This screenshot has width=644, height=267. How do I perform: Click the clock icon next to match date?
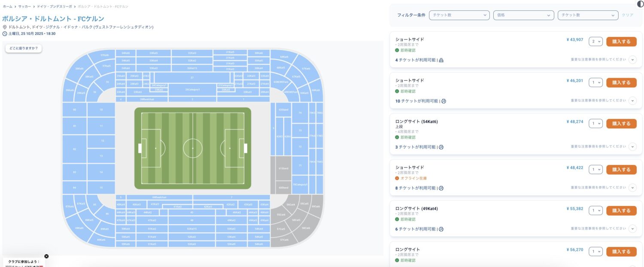click(5, 33)
